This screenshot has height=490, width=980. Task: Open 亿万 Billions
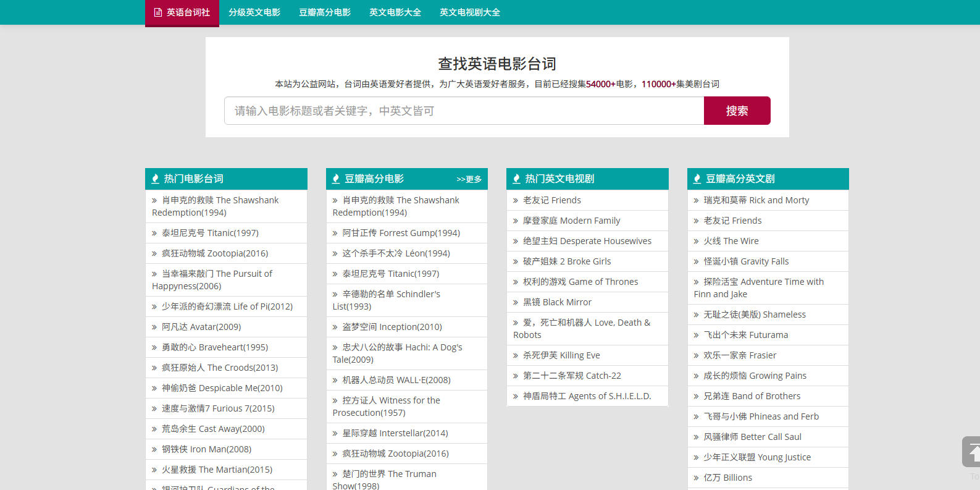pyautogui.click(x=727, y=478)
